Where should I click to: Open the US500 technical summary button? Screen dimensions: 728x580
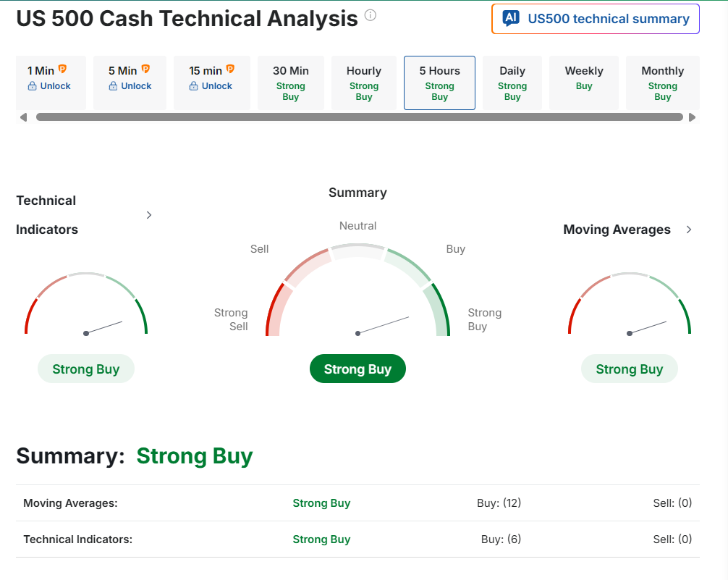596,19
